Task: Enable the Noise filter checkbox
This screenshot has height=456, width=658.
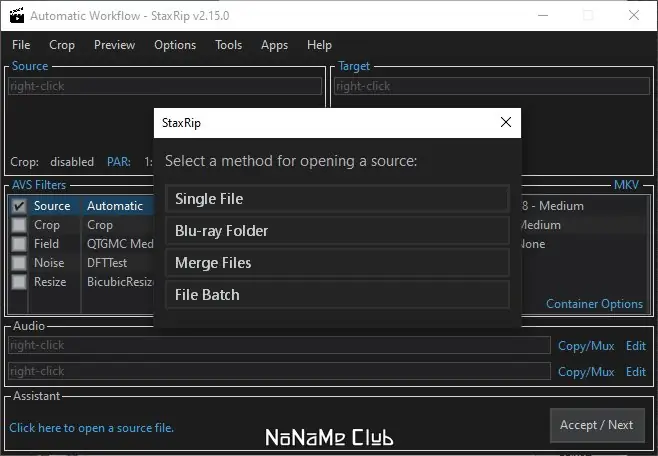Action: pos(19,263)
